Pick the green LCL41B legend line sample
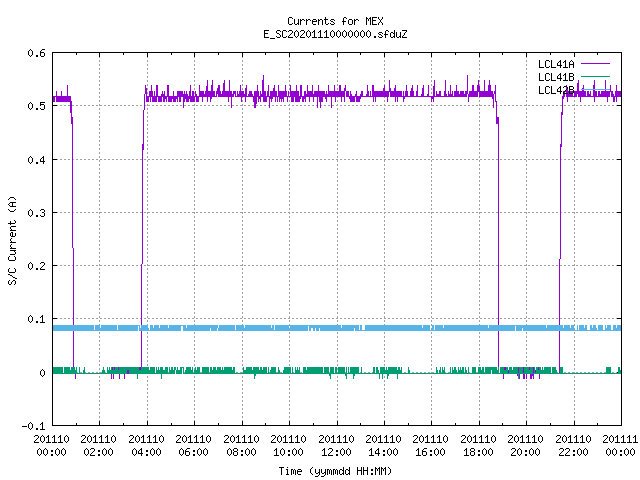Viewport: 640px width, 480px height. click(x=595, y=76)
